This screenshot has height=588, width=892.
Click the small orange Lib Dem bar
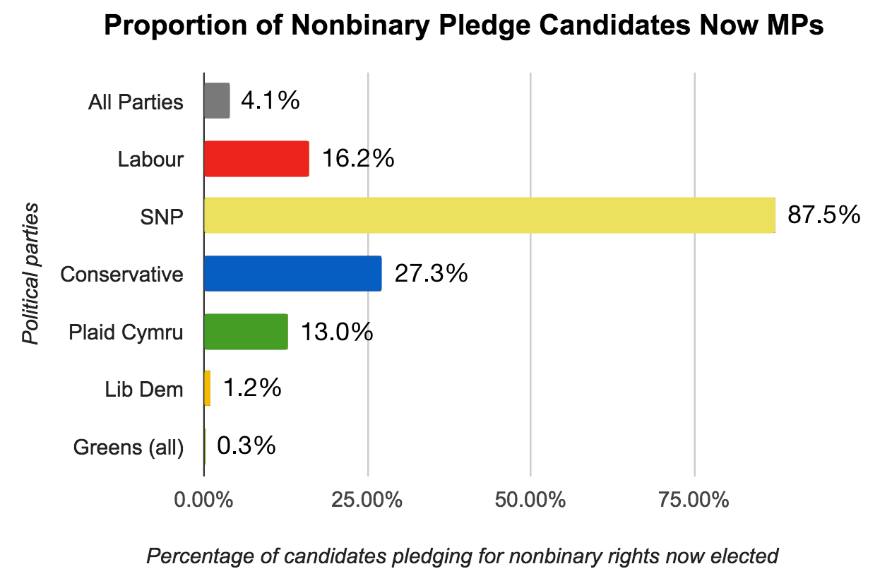(208, 388)
